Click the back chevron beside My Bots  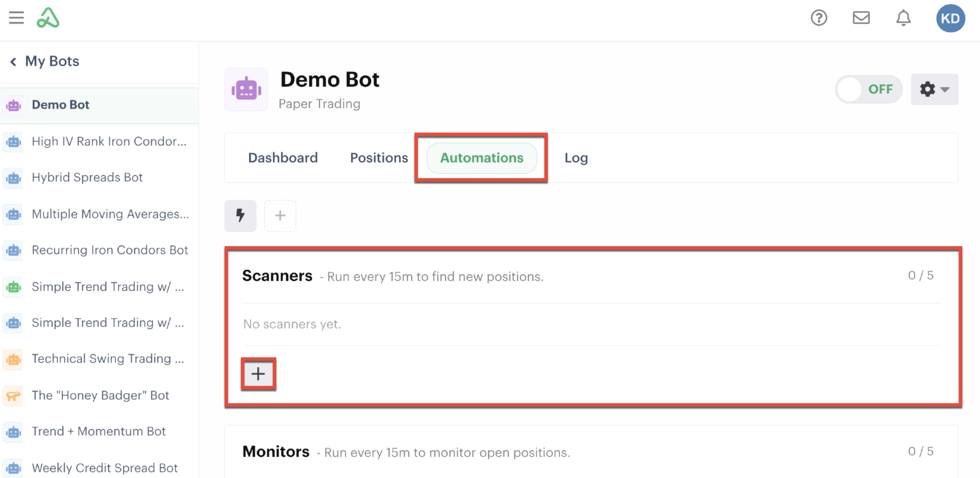coord(13,62)
